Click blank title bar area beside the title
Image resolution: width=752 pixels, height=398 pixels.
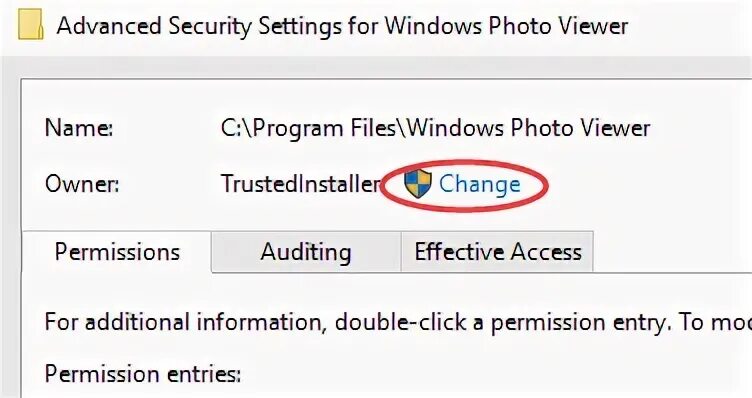690,26
